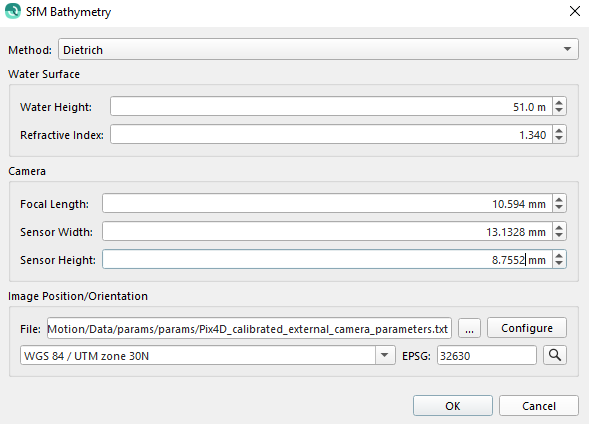Click inside the Focal Length value field

point(327,203)
